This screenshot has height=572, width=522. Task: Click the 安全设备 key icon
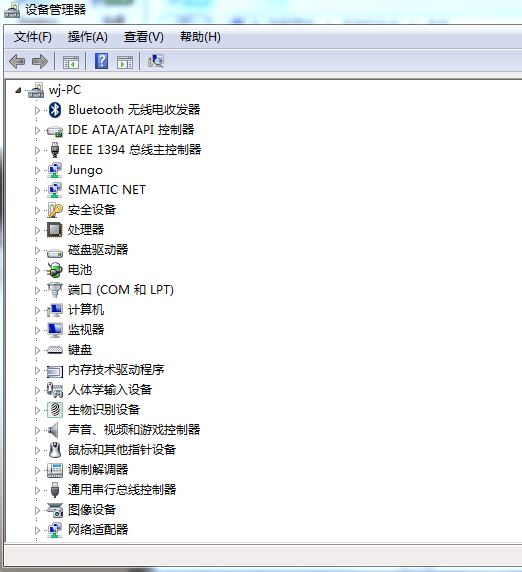[55, 210]
